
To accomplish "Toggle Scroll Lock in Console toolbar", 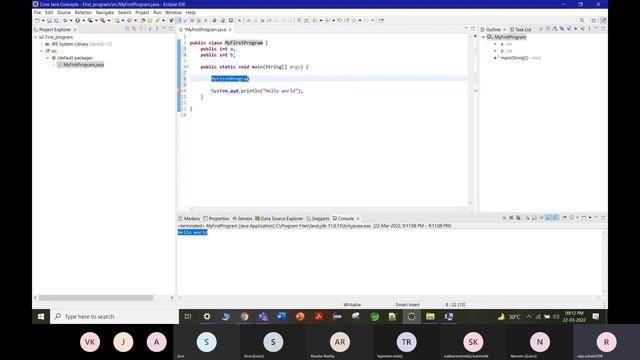I will 534,218.
